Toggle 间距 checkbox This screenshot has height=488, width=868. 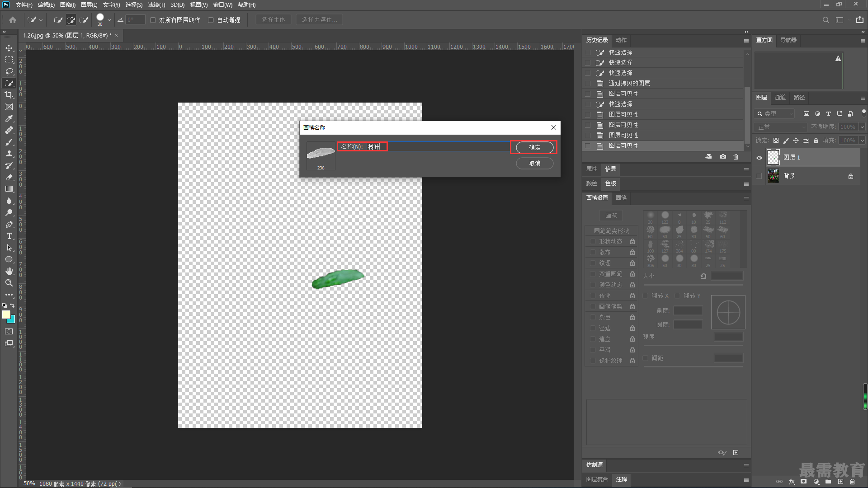pos(646,358)
